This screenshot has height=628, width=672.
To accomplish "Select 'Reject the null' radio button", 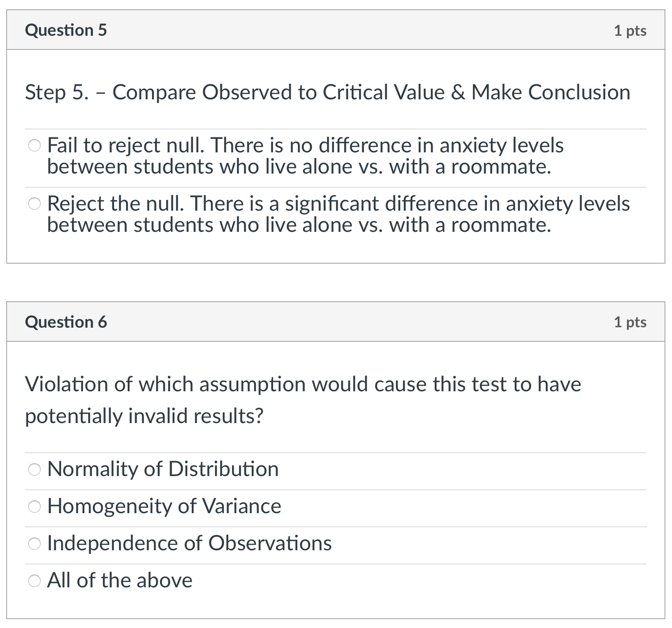I will [34, 204].
